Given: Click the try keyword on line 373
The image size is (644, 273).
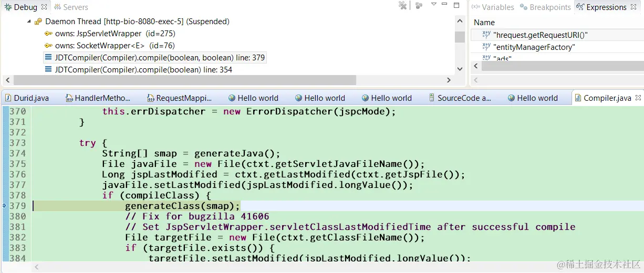Looking at the screenshot, I should [88, 143].
